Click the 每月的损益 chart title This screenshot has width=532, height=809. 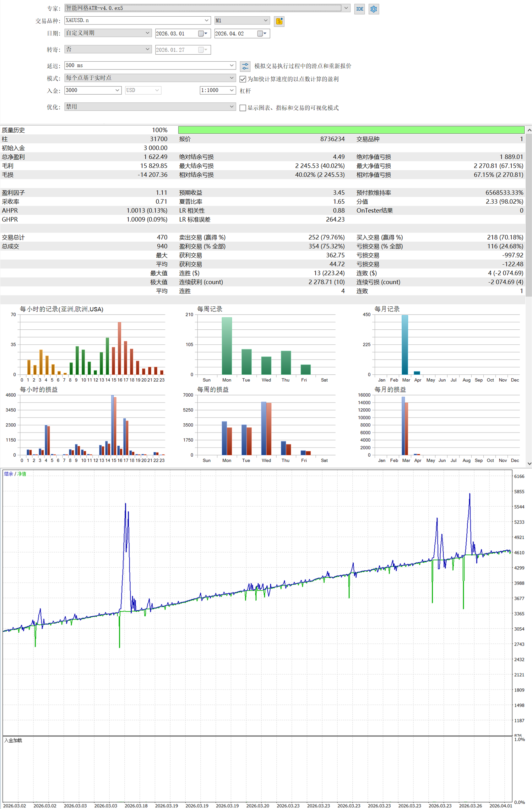point(390,390)
